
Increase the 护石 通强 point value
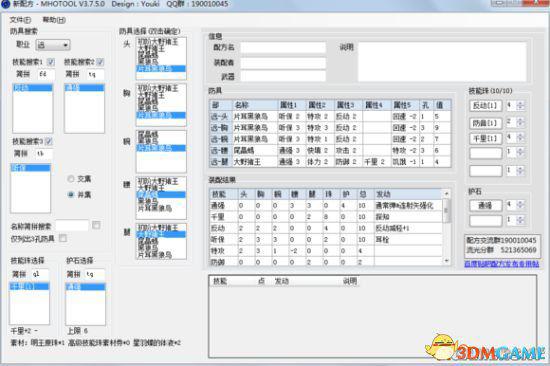pyautogui.click(x=521, y=203)
